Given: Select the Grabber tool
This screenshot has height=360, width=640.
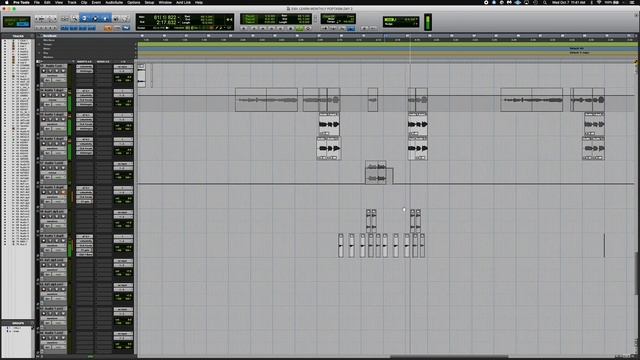Looking at the screenshot, I should pos(105,19).
